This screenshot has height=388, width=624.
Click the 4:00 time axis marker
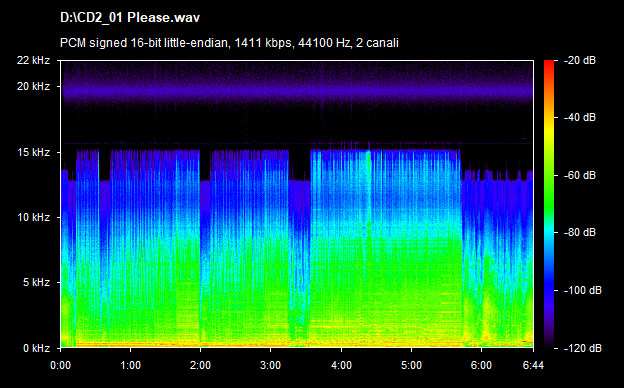[341, 365]
